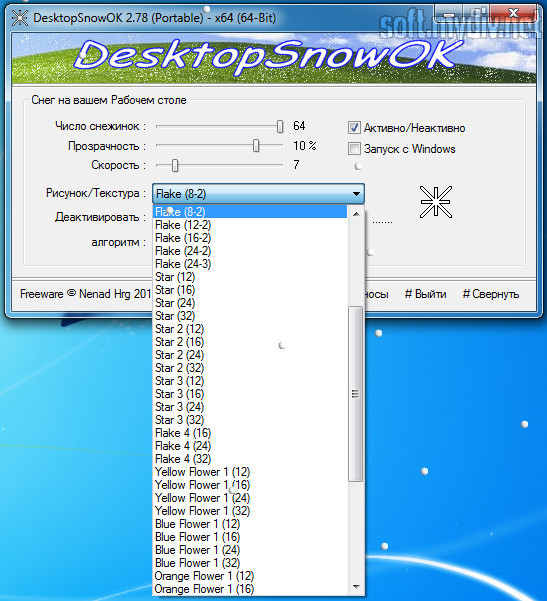The width and height of the screenshot is (547, 601).
Task: Select Flake 4 (16) option
Action: (x=250, y=433)
